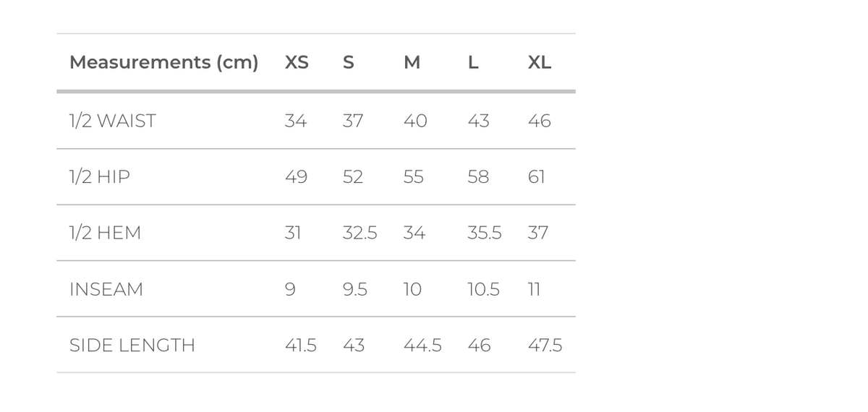Click side length value 41.5 for XS
The height and width of the screenshot is (412, 868).
[301, 346]
